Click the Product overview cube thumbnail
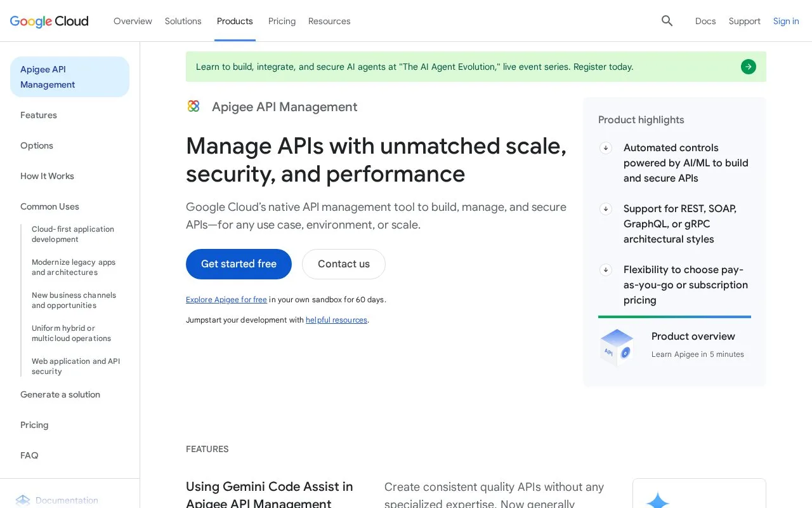Screen dimensions: 812x508 click(617, 347)
